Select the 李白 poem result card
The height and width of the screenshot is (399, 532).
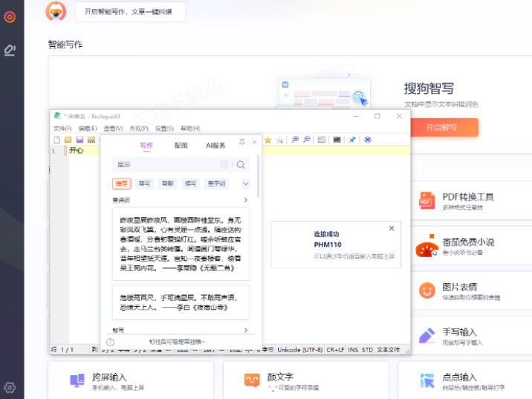[x=181, y=302]
